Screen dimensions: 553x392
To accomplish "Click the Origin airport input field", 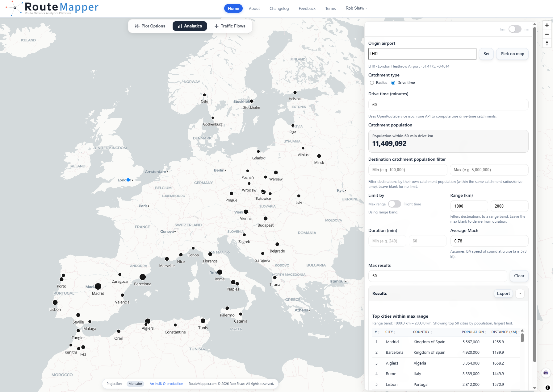I will click(422, 54).
